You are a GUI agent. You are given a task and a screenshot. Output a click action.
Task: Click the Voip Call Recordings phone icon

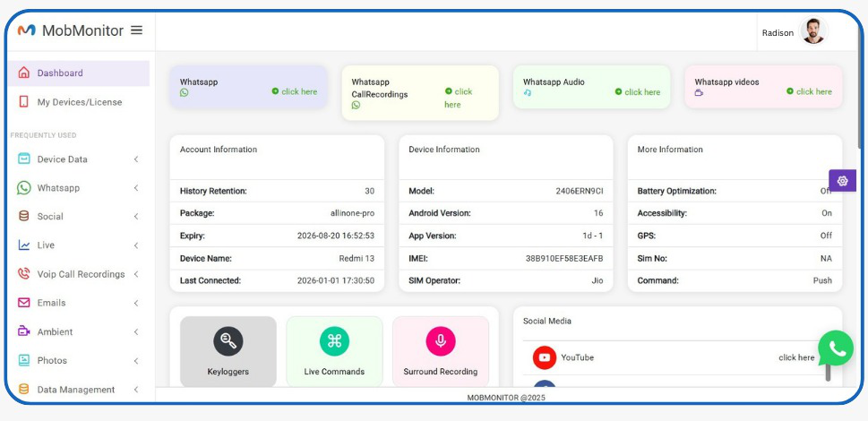click(24, 274)
